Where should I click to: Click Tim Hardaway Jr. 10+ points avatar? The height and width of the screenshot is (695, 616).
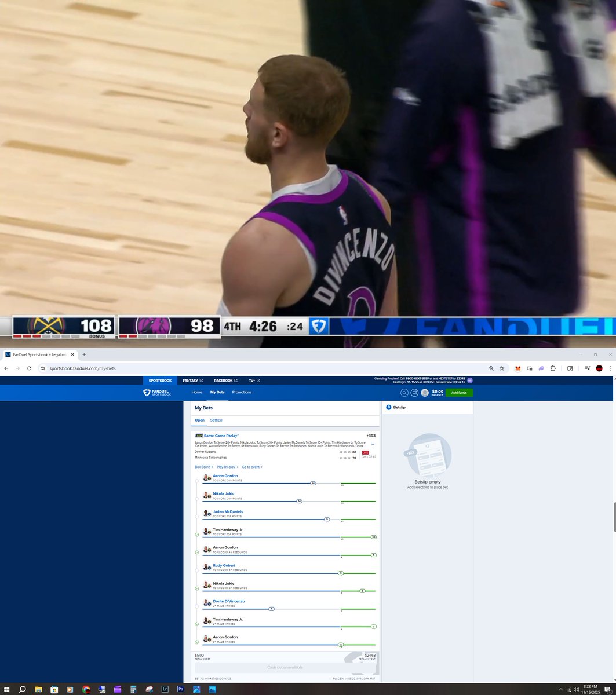(207, 532)
